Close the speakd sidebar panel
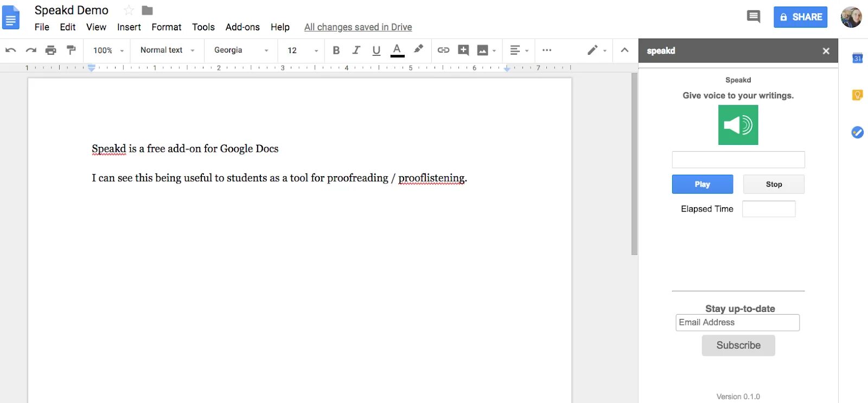 826,51
